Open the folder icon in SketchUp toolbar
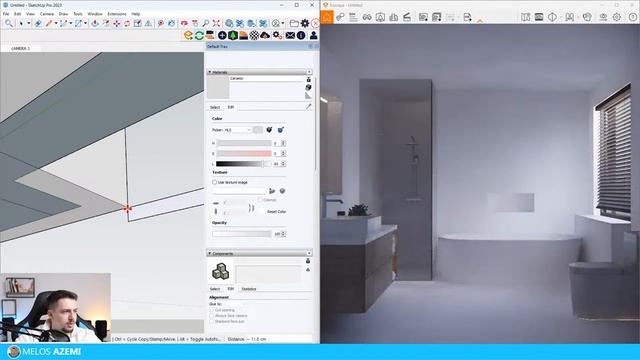The width and height of the screenshot is (640, 360). point(294,24)
